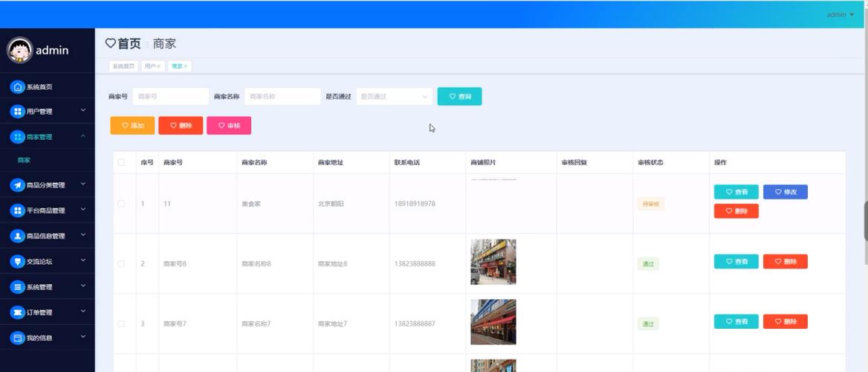Screen dimensions: 868x372
Task: Click phone number 18918918978
Action: (x=415, y=204)
